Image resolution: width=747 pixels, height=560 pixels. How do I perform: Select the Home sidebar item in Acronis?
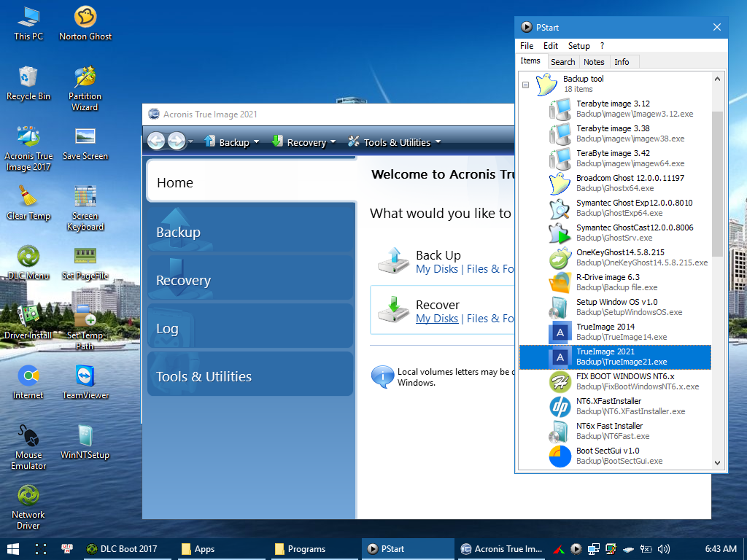[x=252, y=182]
